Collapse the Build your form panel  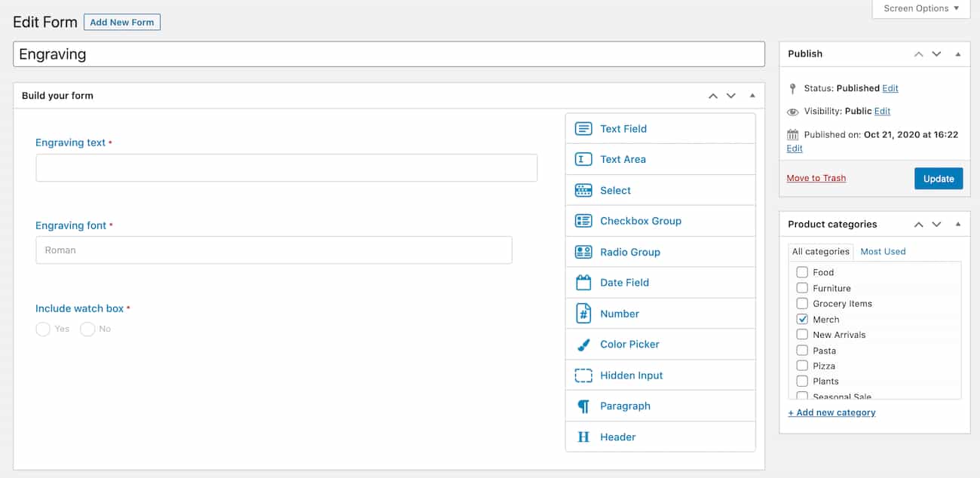click(x=752, y=96)
